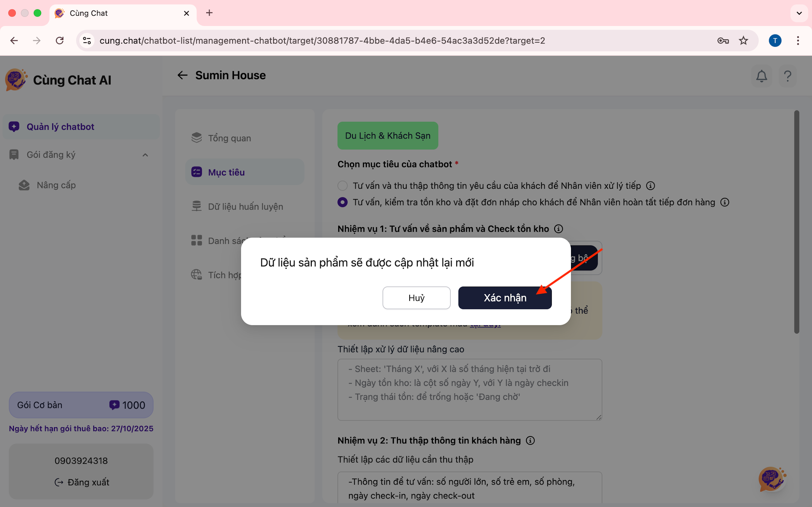The height and width of the screenshot is (507, 812).
Task: Click info icon after second goal option
Action: [725, 202]
